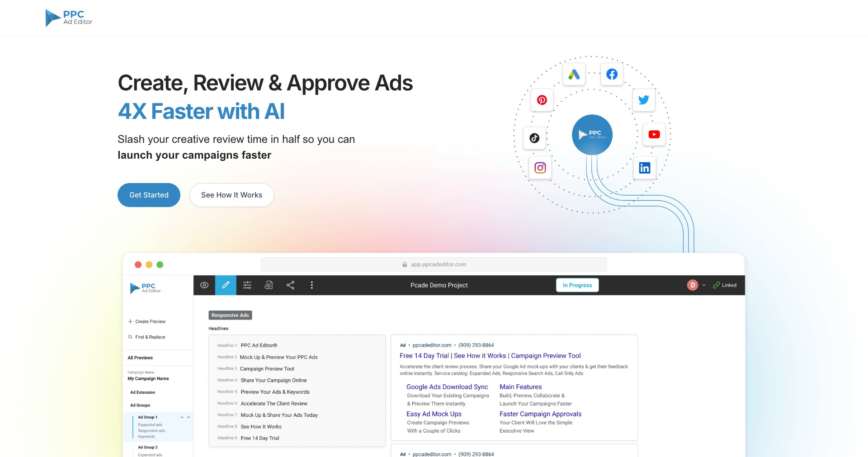
Task: Click the Pinterest icon in the circle
Action: [x=542, y=100]
